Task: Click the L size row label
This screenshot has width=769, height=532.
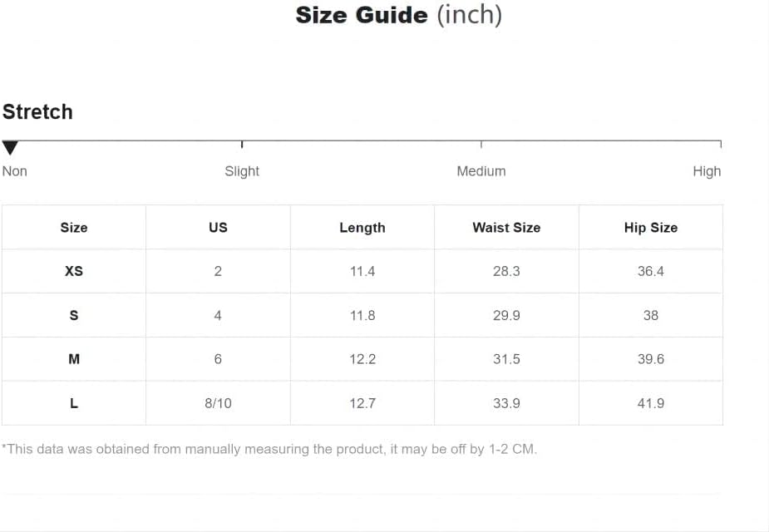Action: [x=74, y=403]
